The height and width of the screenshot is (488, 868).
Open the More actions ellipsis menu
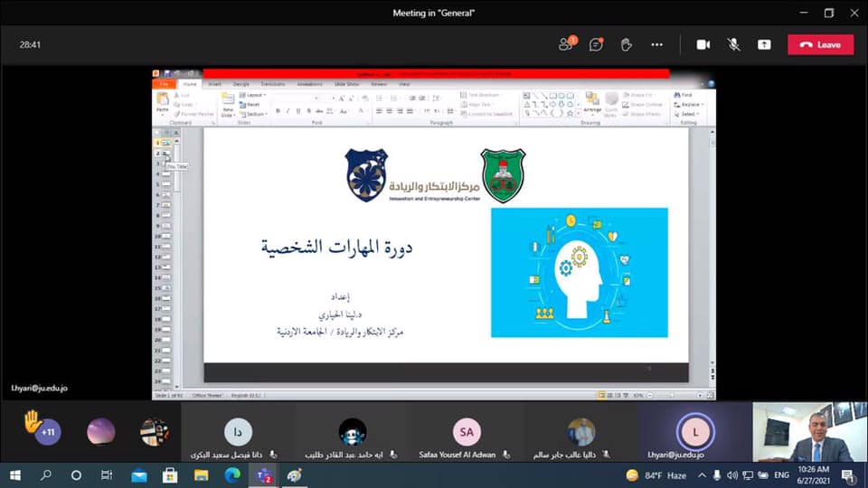click(x=657, y=44)
